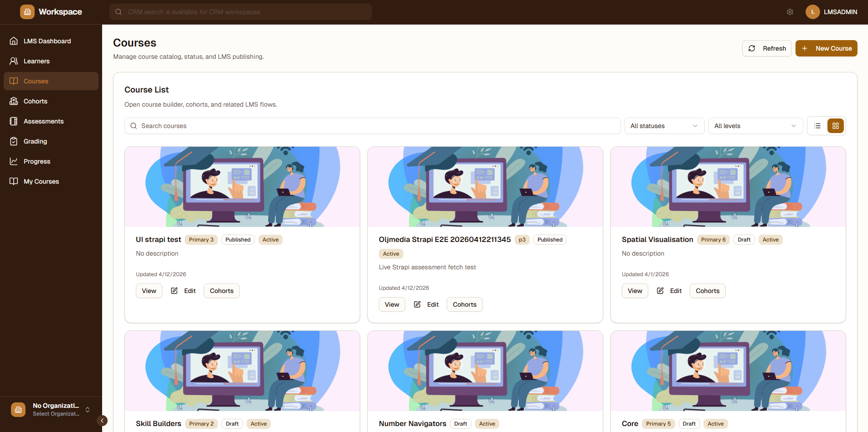Open Cohorts for Spatial Visualisation
868x432 pixels.
click(708, 291)
